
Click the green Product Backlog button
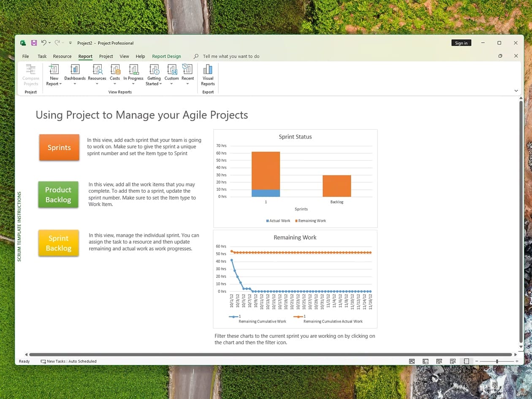[x=58, y=195]
